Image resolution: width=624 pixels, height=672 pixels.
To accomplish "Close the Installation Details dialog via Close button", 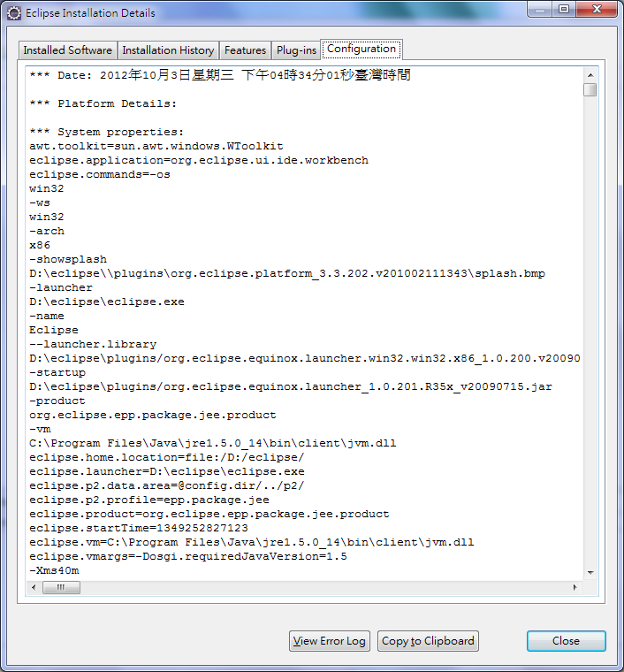I will click(x=566, y=641).
